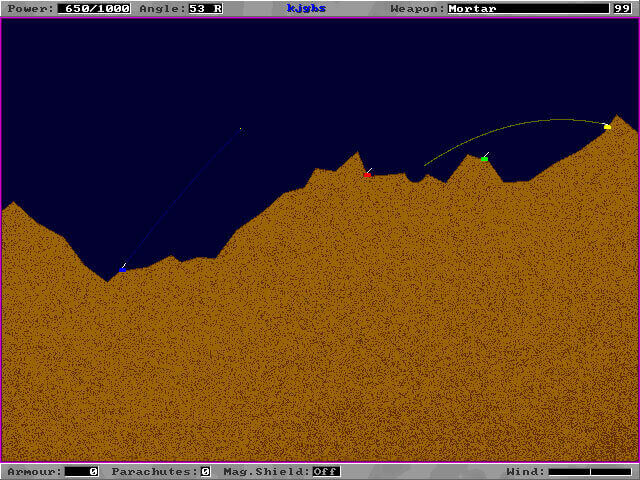Screen dimensions: 640x480
Task: Click the Weapon label in top bar
Action: click(x=418, y=8)
